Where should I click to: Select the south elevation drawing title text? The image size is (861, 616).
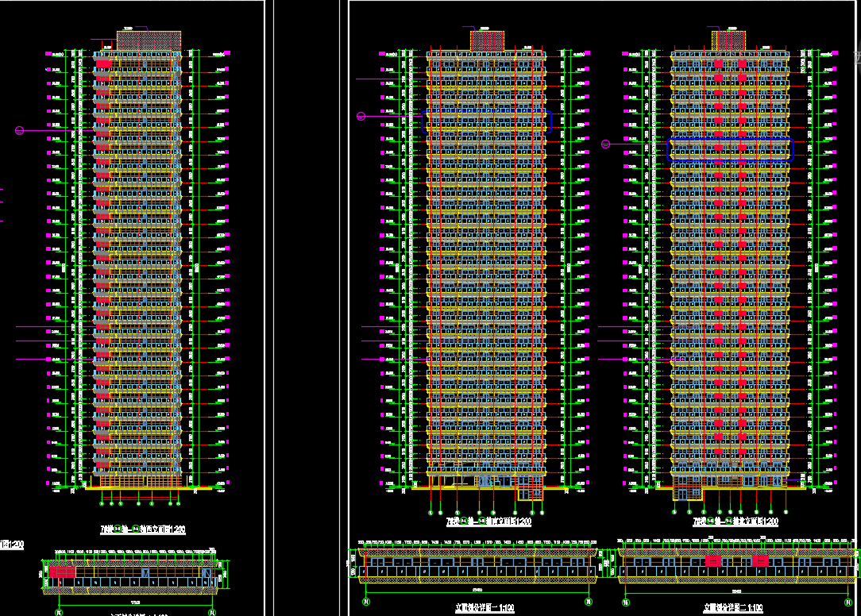tap(488, 521)
